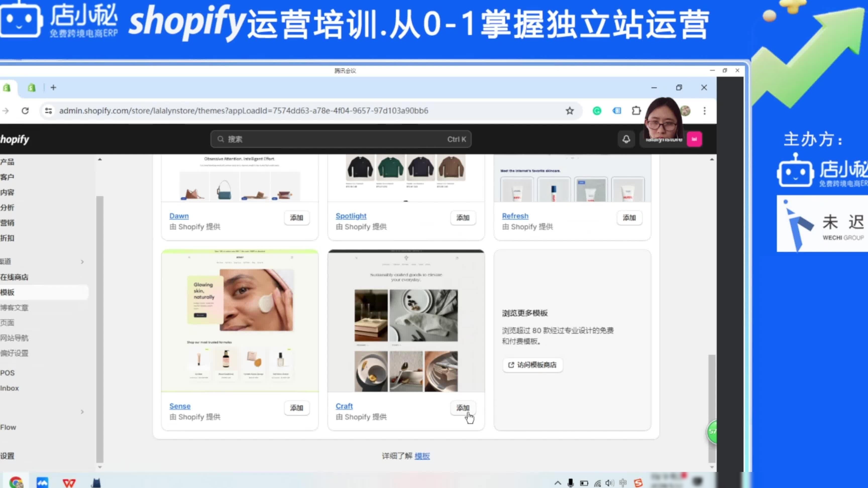Open 博客文章 in the sidebar
This screenshot has width=868, height=488.
[x=14, y=308]
